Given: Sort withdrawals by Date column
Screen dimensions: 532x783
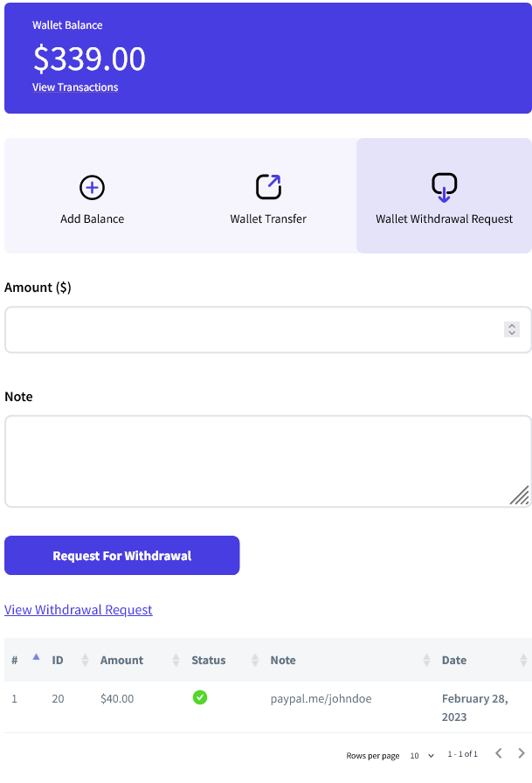Looking at the screenshot, I should pos(523,661).
